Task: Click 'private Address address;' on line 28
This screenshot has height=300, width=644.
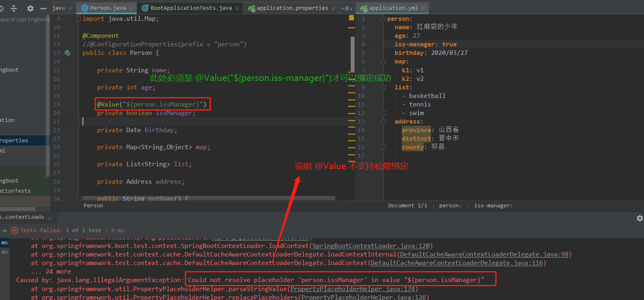Action: coord(141,182)
